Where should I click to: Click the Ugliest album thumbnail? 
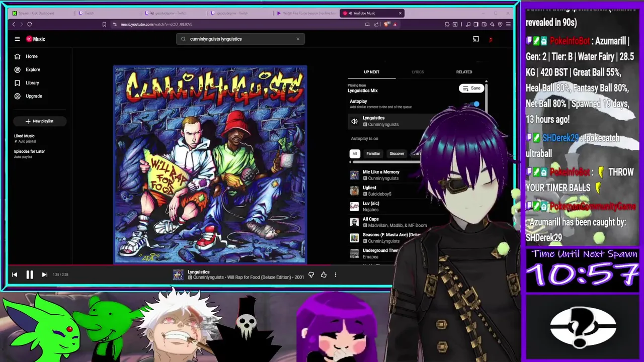(x=355, y=191)
